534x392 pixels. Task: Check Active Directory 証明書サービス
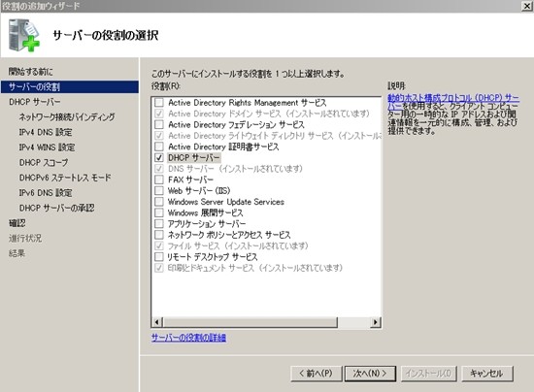click(x=159, y=147)
